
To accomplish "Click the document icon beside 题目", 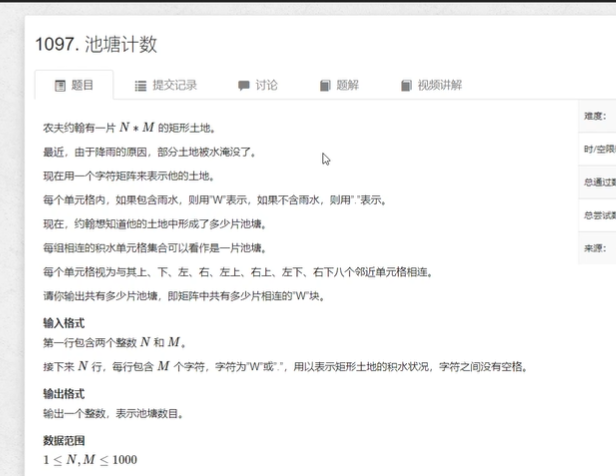I will (x=60, y=86).
